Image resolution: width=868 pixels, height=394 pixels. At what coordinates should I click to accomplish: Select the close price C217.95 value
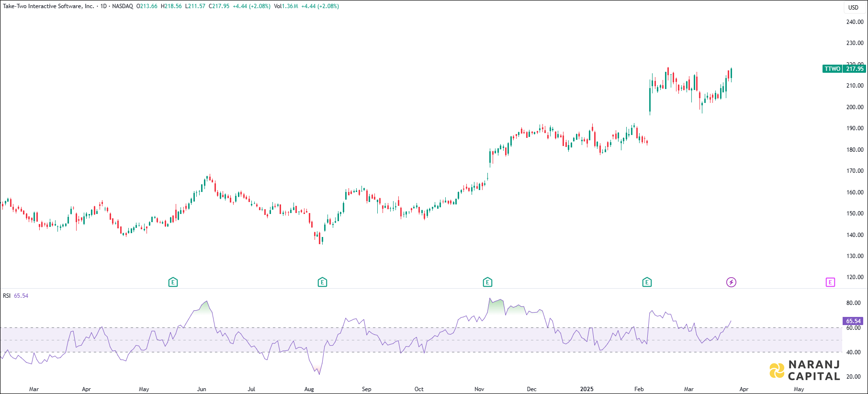pyautogui.click(x=219, y=6)
